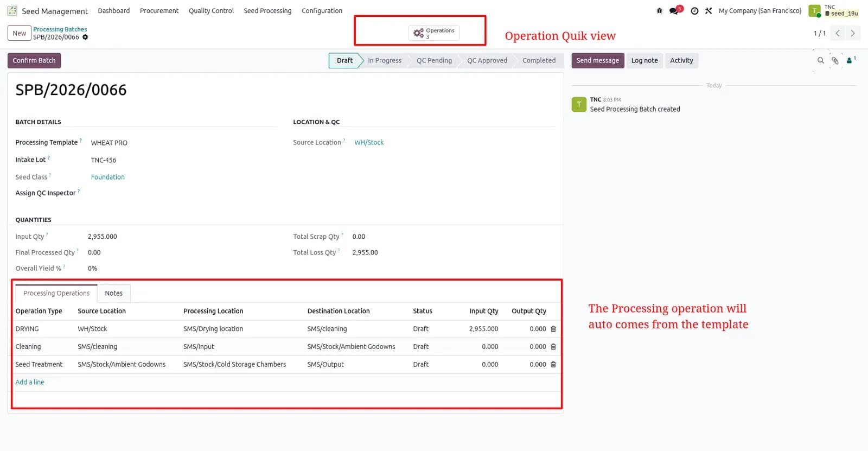Open the debug bug icon

(659, 11)
